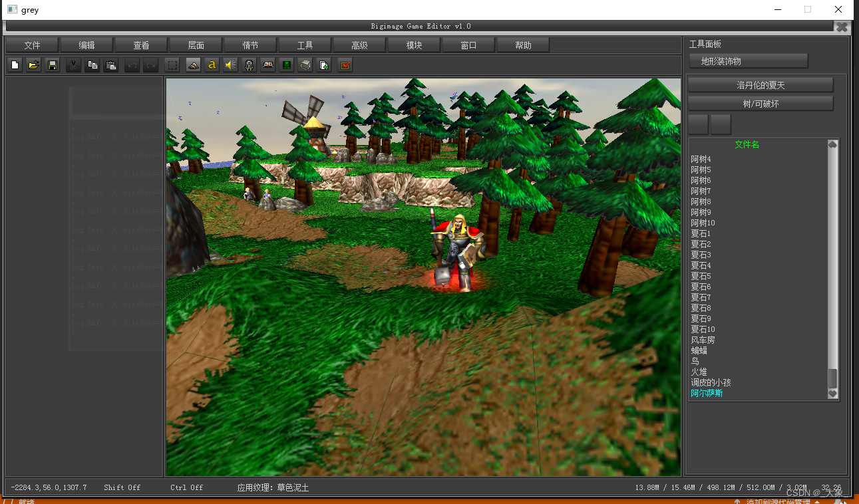Click the open book icon in toolbar
The image size is (859, 504).
tap(268, 65)
